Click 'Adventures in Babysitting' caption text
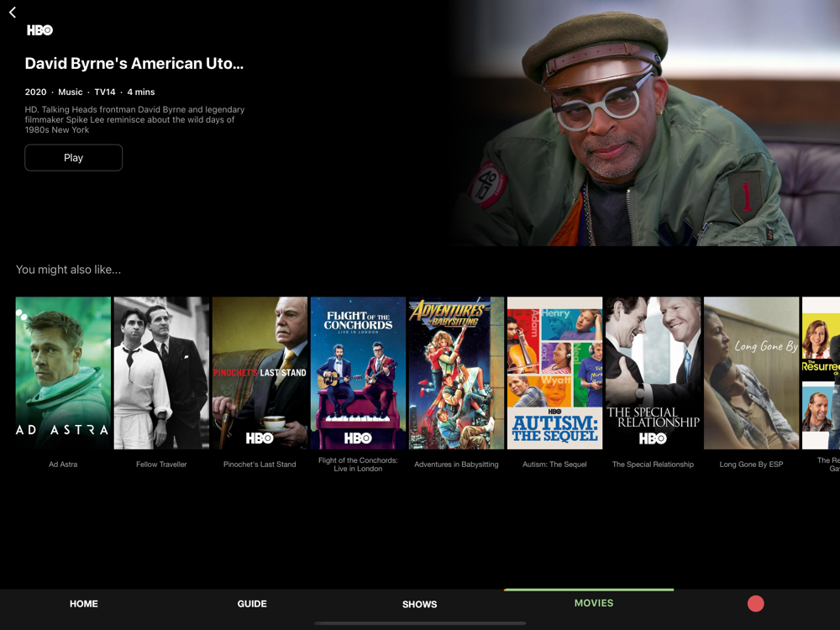The height and width of the screenshot is (630, 840). point(456,465)
